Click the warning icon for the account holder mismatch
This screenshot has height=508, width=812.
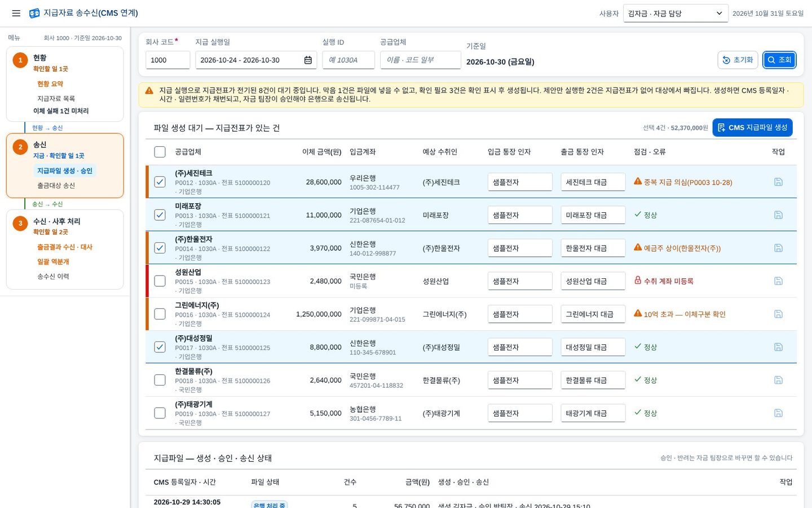[x=638, y=247]
